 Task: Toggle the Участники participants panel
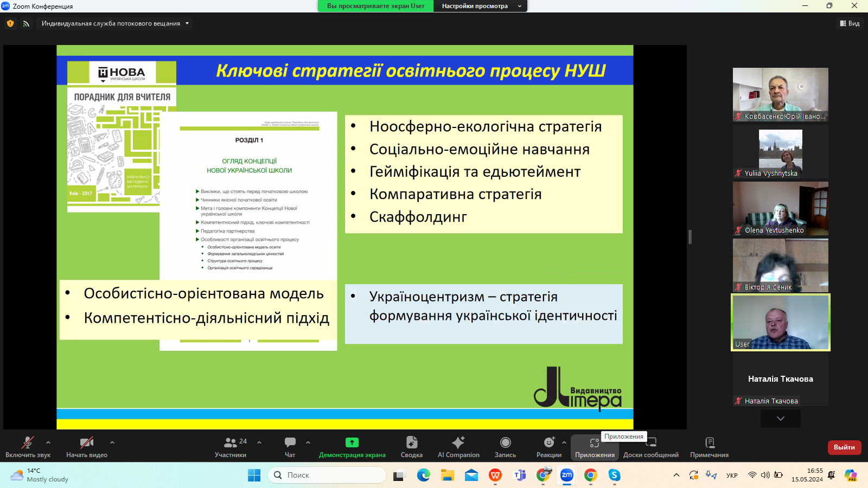231,443
